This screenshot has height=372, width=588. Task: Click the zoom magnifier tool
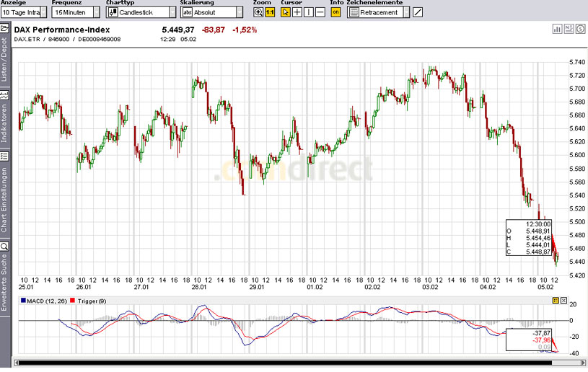258,12
